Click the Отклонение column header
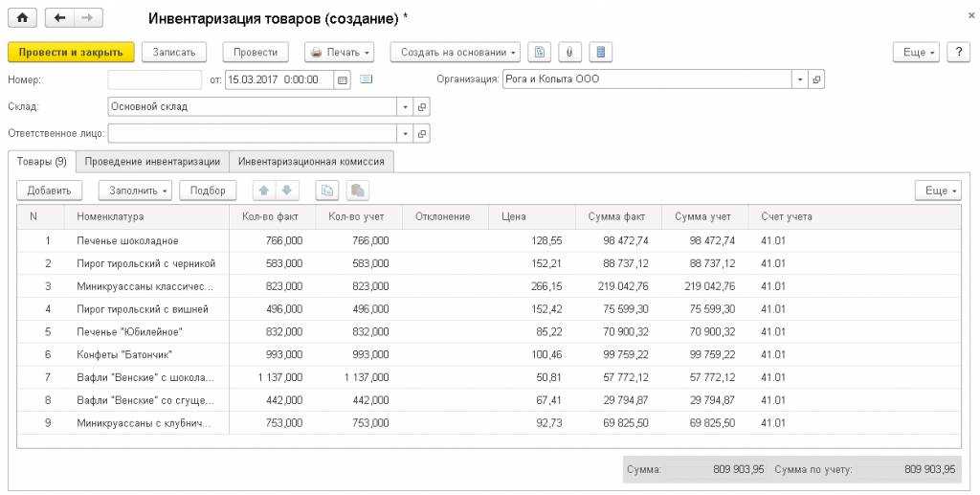This screenshot has height=495, width=980. tap(445, 217)
